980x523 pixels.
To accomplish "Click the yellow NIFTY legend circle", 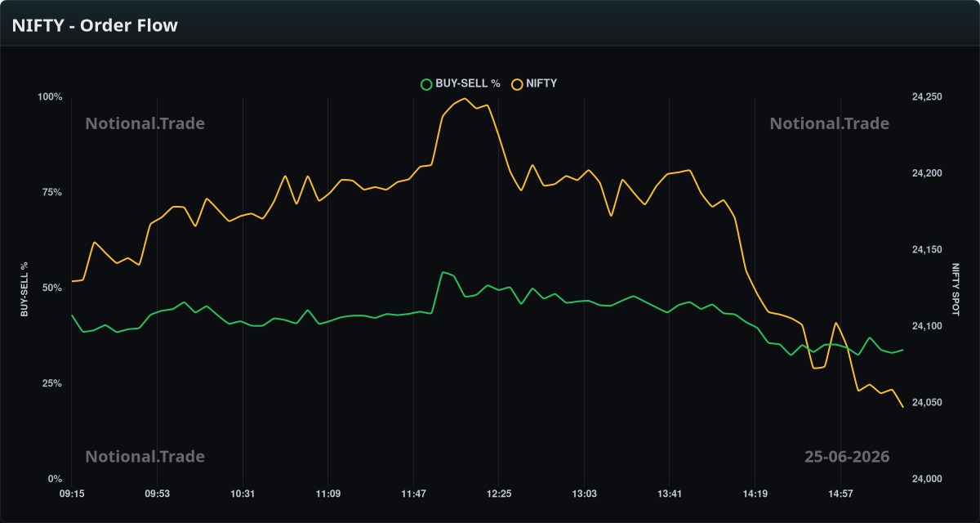I will [516, 83].
